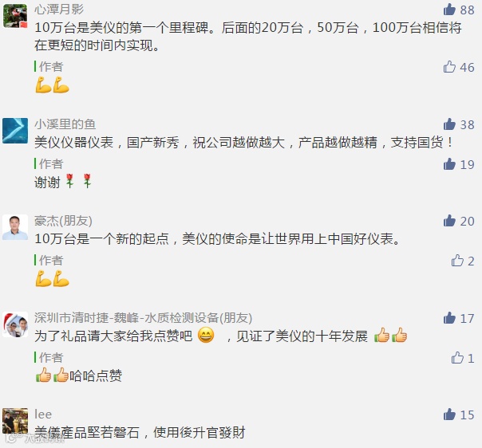
Task: Like lee's comment with 15 likes
Action: pos(449,415)
